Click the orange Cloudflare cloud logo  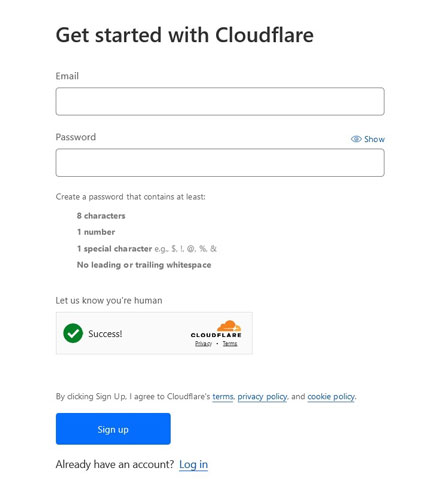coord(229,326)
